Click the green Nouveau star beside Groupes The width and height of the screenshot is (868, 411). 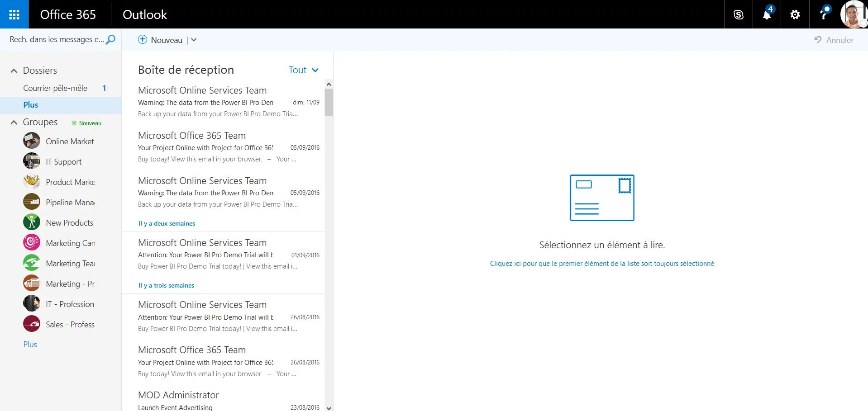click(74, 123)
